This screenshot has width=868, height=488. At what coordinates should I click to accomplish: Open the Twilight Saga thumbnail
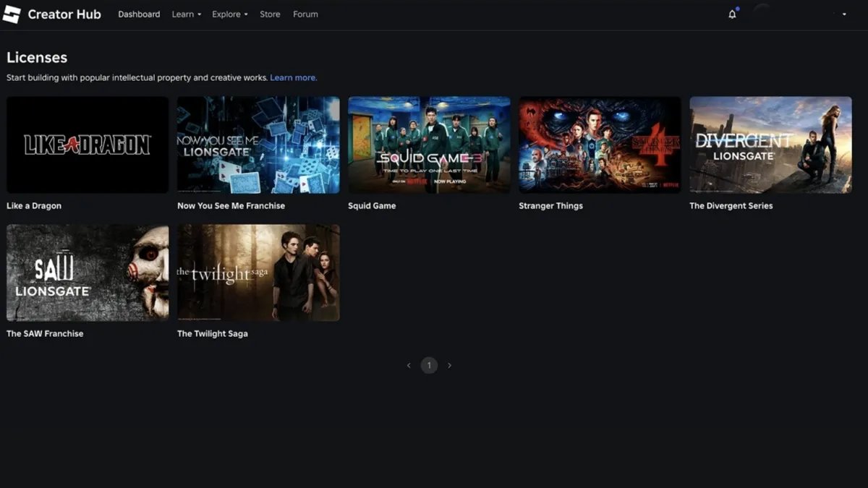pos(258,273)
